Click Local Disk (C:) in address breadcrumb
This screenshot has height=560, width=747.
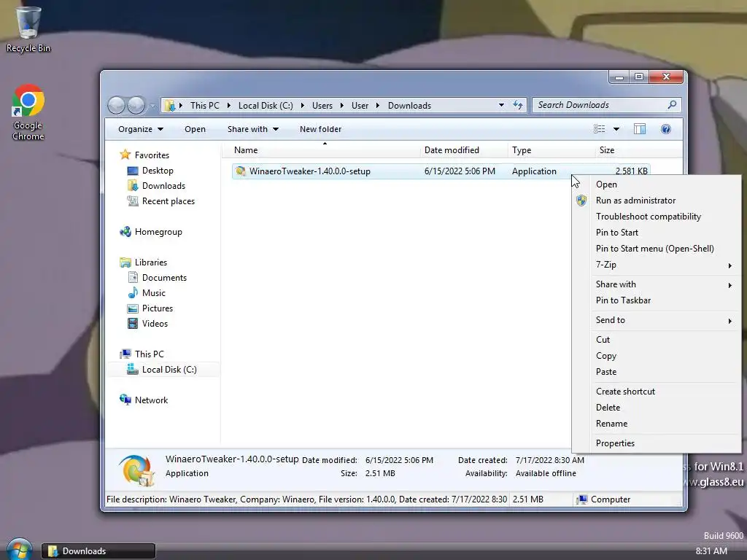pos(266,105)
